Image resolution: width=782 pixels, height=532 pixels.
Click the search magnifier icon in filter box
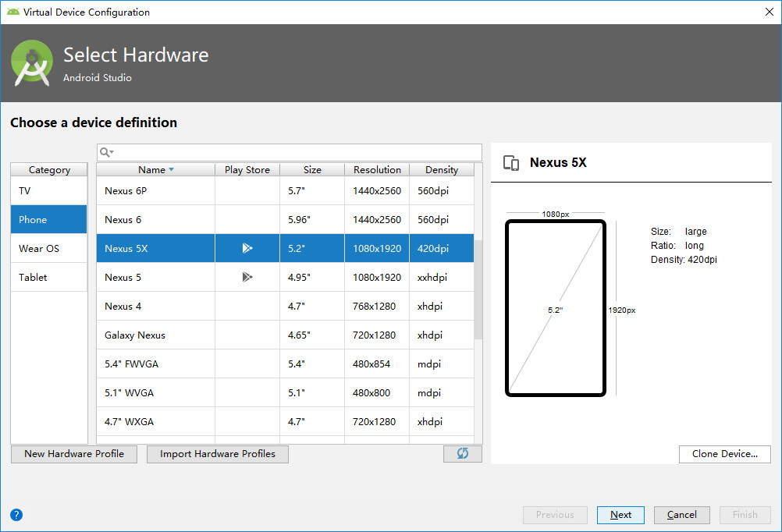[105, 152]
